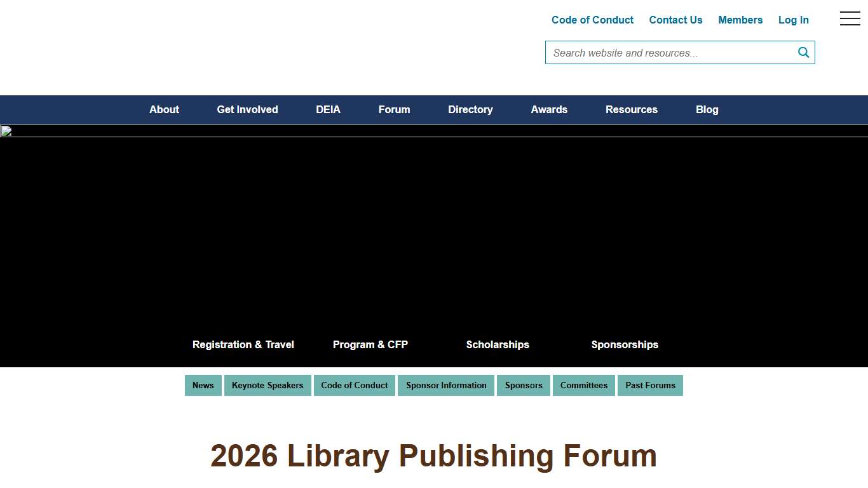The height and width of the screenshot is (488, 868).
Task: Open the Forum navigation item
Action: coord(394,109)
